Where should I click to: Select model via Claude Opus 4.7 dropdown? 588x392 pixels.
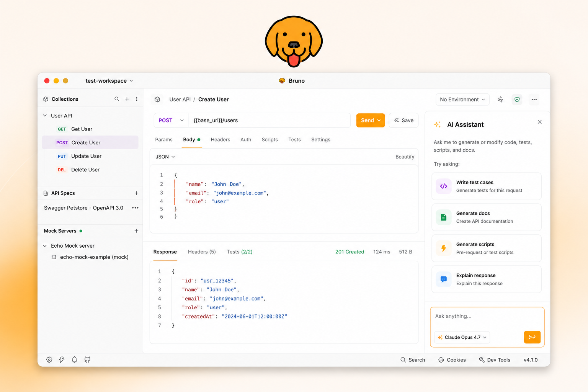click(x=462, y=337)
